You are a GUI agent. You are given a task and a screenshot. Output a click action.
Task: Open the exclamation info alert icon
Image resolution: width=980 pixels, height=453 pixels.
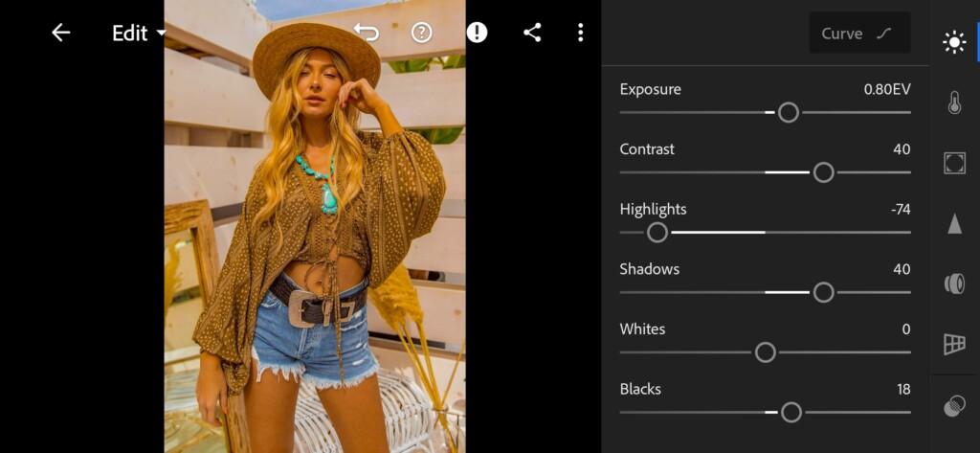click(477, 33)
